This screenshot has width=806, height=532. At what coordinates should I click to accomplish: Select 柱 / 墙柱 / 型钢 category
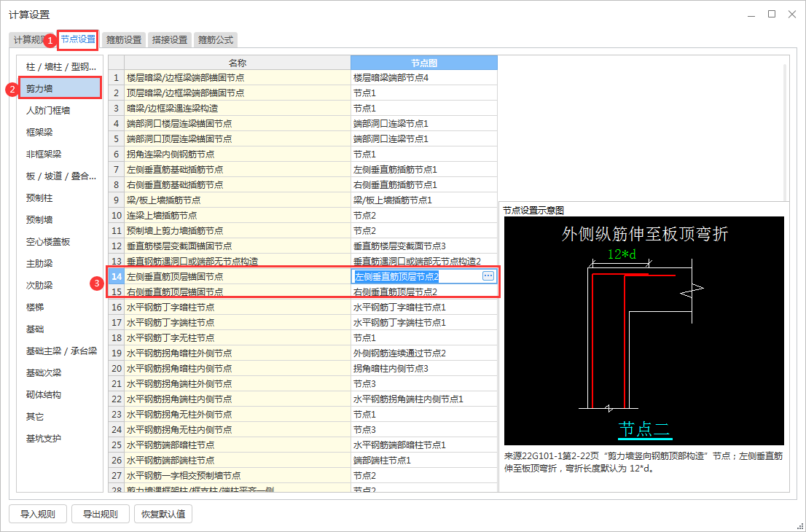[x=60, y=67]
